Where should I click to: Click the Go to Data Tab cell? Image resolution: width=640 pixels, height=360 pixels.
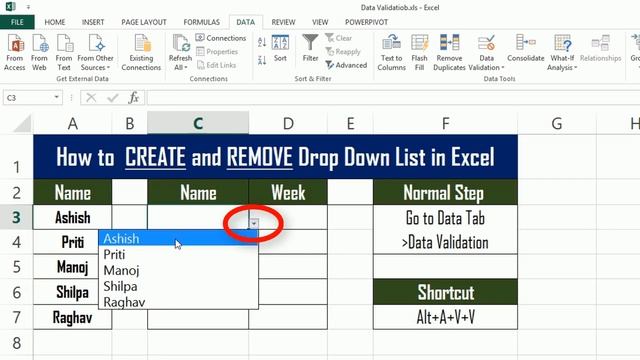(x=445, y=218)
